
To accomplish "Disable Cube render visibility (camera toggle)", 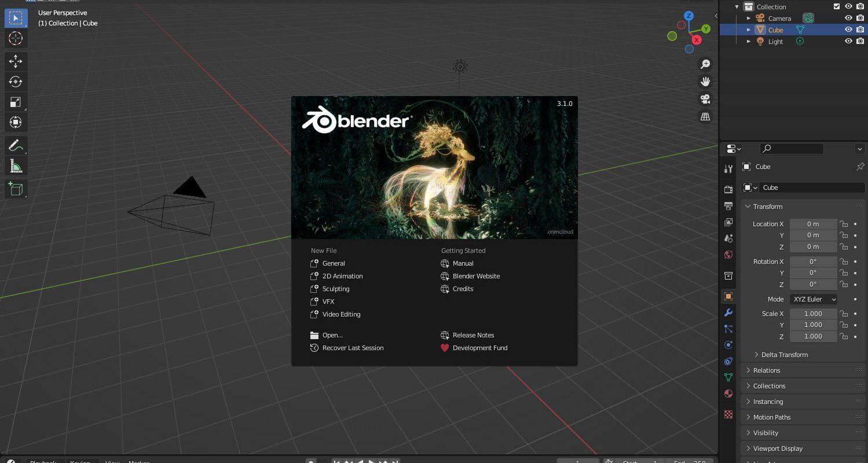I will (x=859, y=30).
